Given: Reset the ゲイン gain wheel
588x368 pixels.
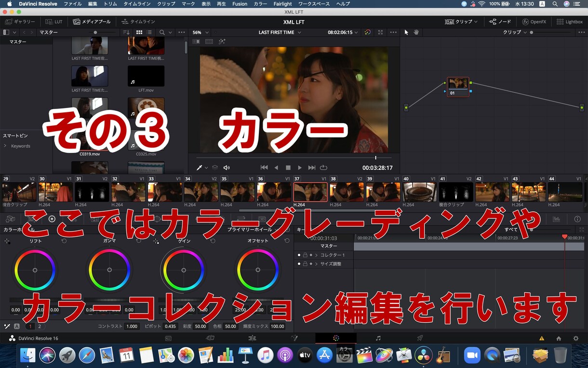Looking at the screenshot, I should 213,241.
